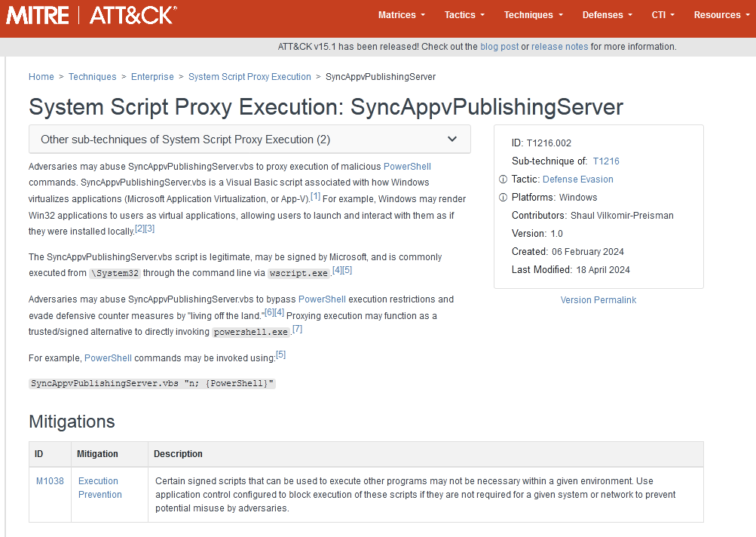Screen dimensions: 756x537
Task: Open the Matrices dropdown menu
Action: click(402, 15)
